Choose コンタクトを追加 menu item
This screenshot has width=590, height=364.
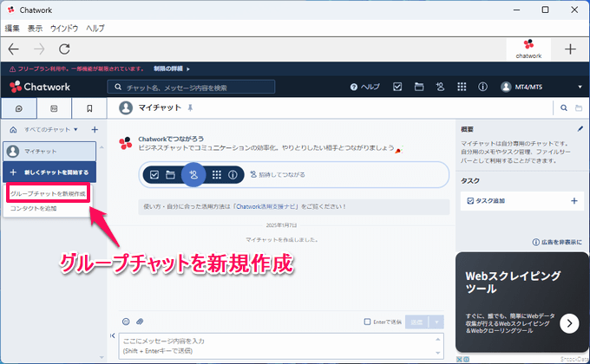point(34,208)
